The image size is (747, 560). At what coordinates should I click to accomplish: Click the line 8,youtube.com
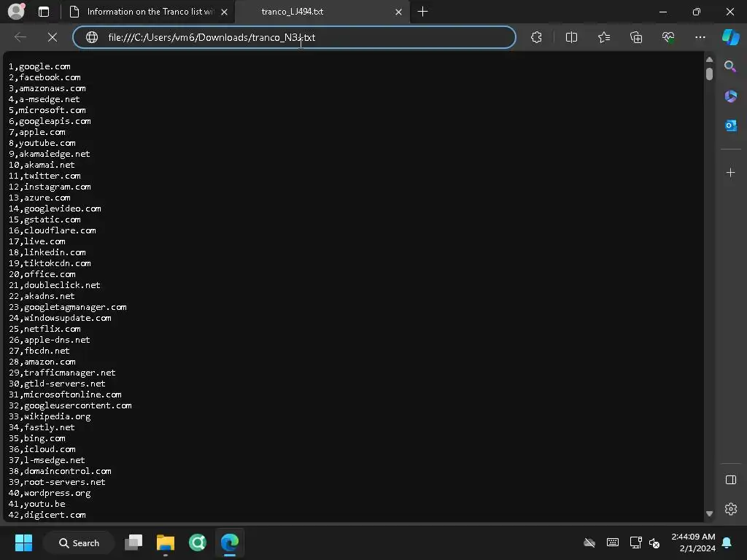(x=42, y=143)
